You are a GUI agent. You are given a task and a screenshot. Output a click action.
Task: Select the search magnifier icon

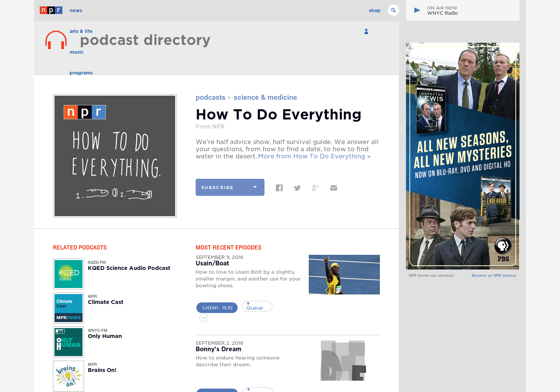(394, 10)
